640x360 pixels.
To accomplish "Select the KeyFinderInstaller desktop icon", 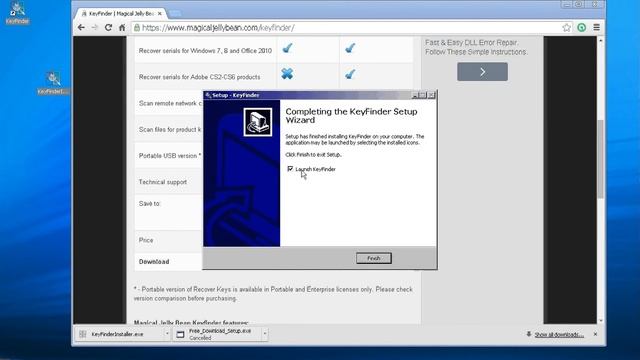I will [x=53, y=83].
